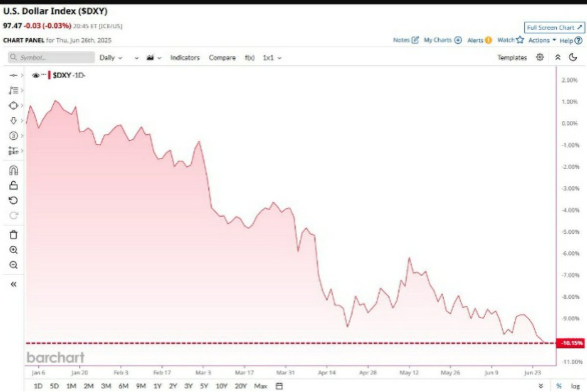The image size is (587, 392).
Task: Open the f(x) expressions tool
Action: (249, 58)
